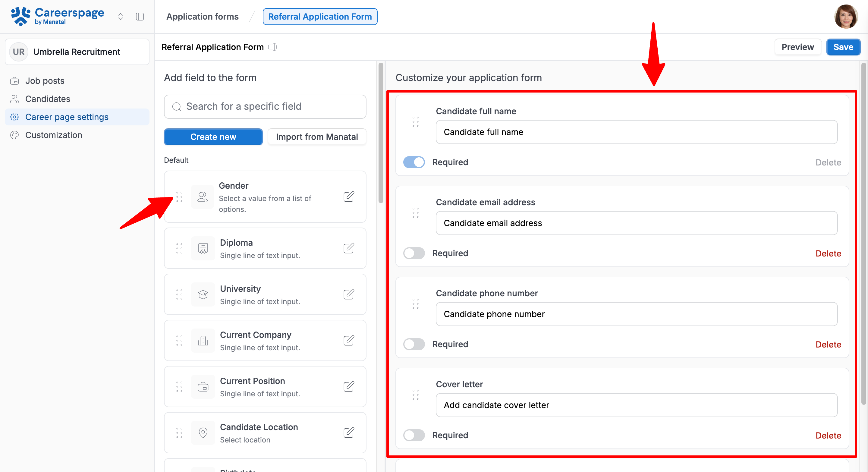Image resolution: width=868 pixels, height=472 pixels.
Task: Click the field list panel scrollbar
Action: pos(381,133)
